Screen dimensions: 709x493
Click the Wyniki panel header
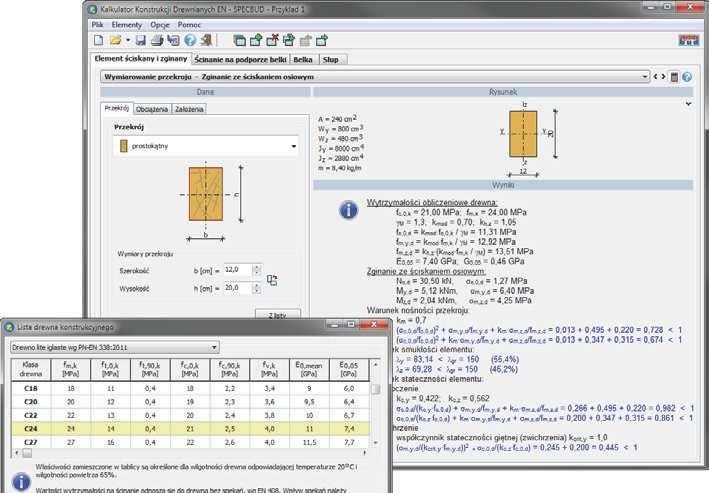pos(503,185)
